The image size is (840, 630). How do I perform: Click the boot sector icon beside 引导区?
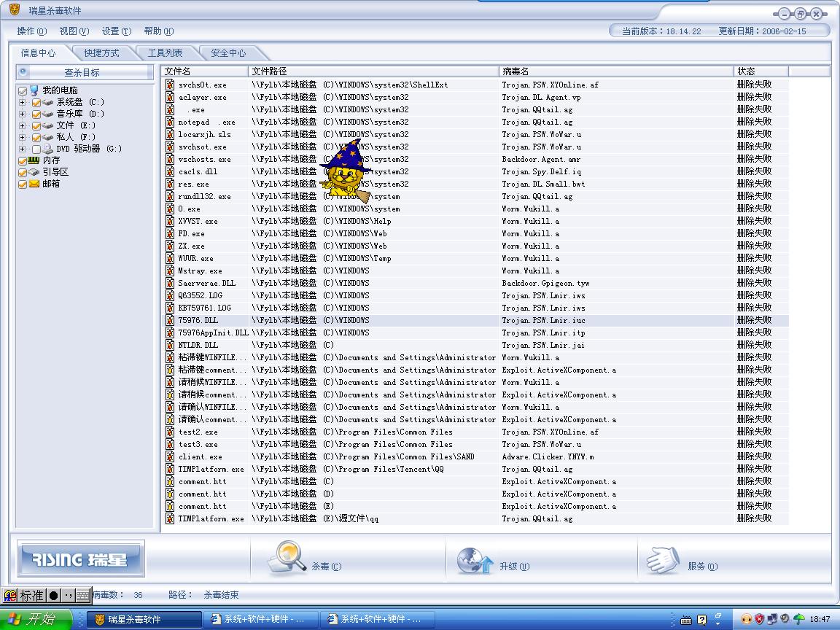[34, 172]
